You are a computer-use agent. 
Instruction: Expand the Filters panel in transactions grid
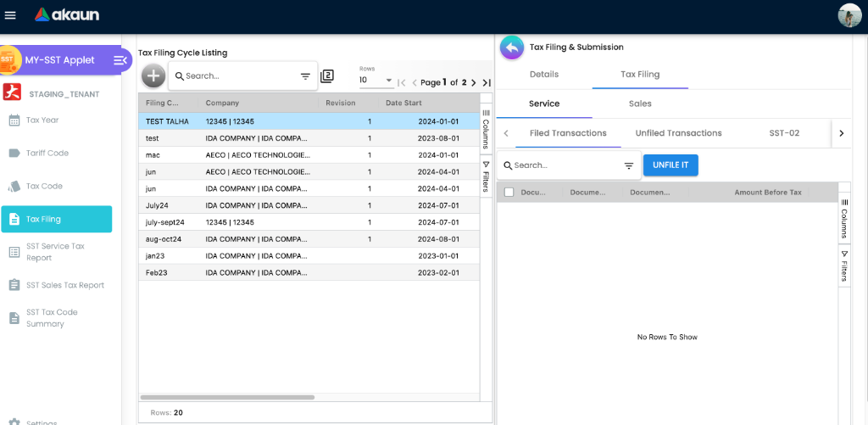coord(844,266)
